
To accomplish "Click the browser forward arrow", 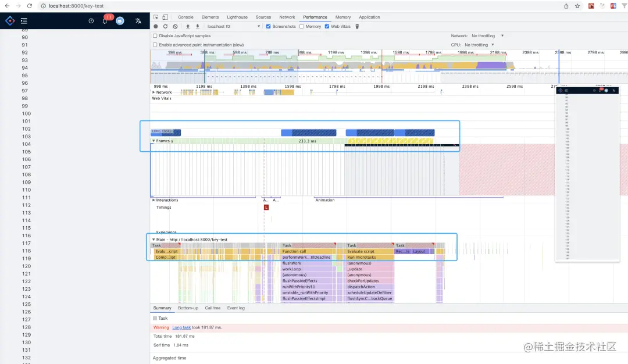I will click(19, 6).
